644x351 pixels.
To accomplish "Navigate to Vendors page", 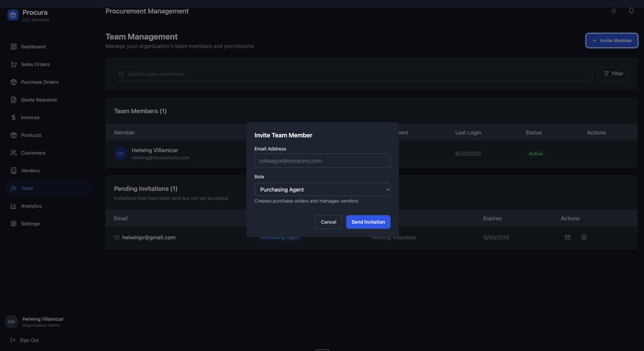I will point(30,171).
